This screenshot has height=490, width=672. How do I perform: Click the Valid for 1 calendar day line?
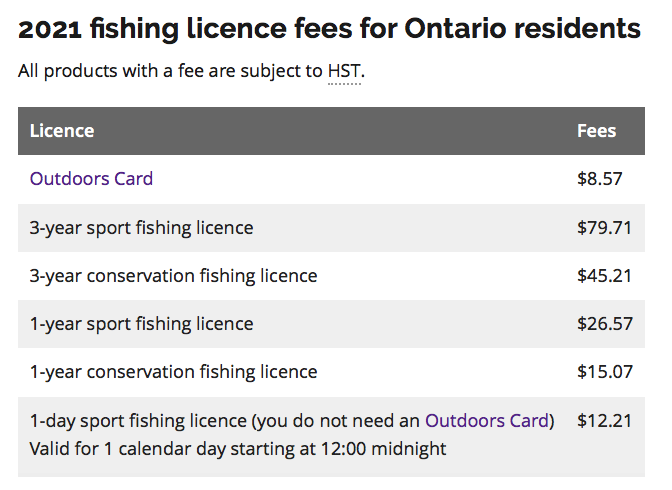pos(238,448)
